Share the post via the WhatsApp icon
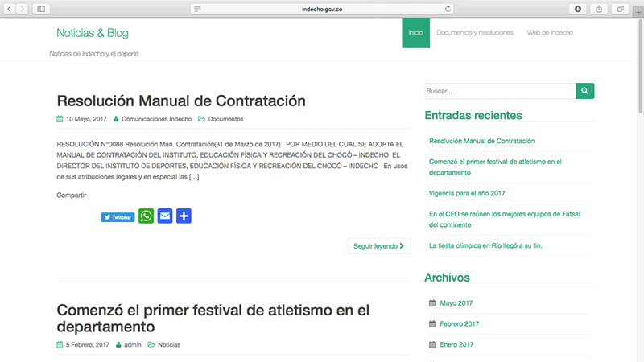Viewport: 644px width, 362px height. [x=147, y=216]
